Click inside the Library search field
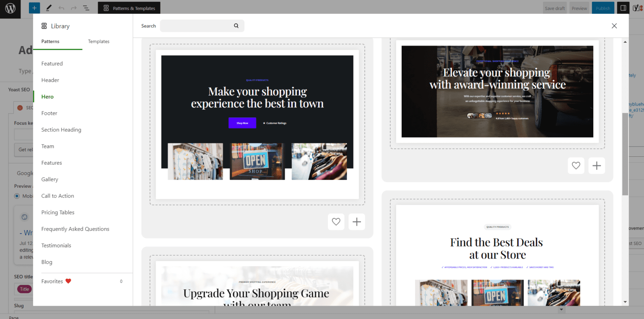This screenshot has height=319, width=644. coord(197,26)
